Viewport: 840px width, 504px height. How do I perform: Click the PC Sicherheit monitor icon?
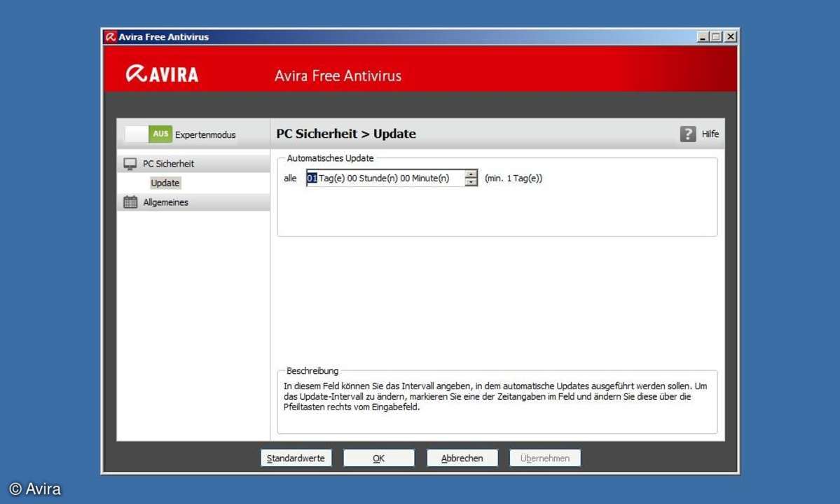click(130, 164)
